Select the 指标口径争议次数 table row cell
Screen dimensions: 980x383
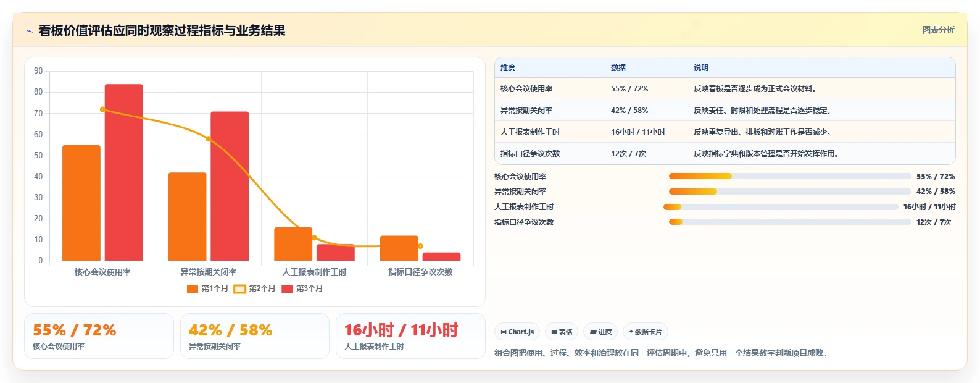tap(530, 154)
